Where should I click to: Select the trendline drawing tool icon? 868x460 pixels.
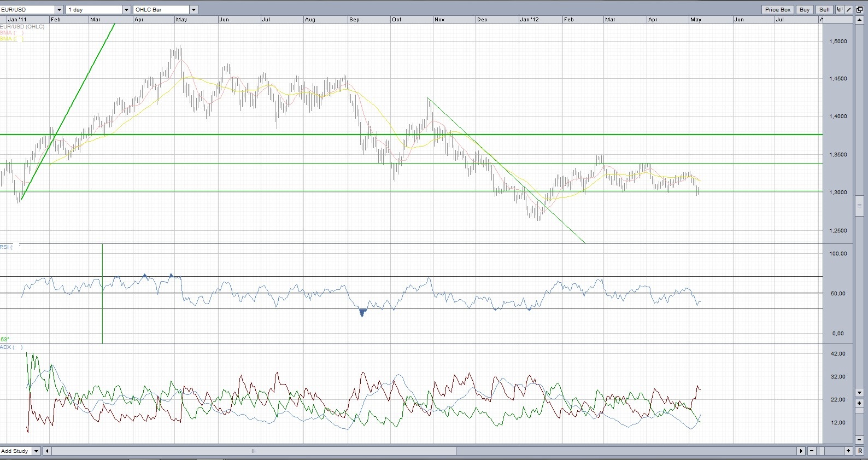pyautogui.click(x=849, y=9)
